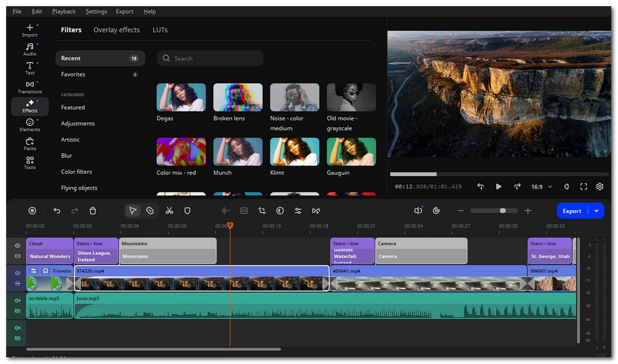Open the Export options dropdown arrow

click(x=596, y=211)
